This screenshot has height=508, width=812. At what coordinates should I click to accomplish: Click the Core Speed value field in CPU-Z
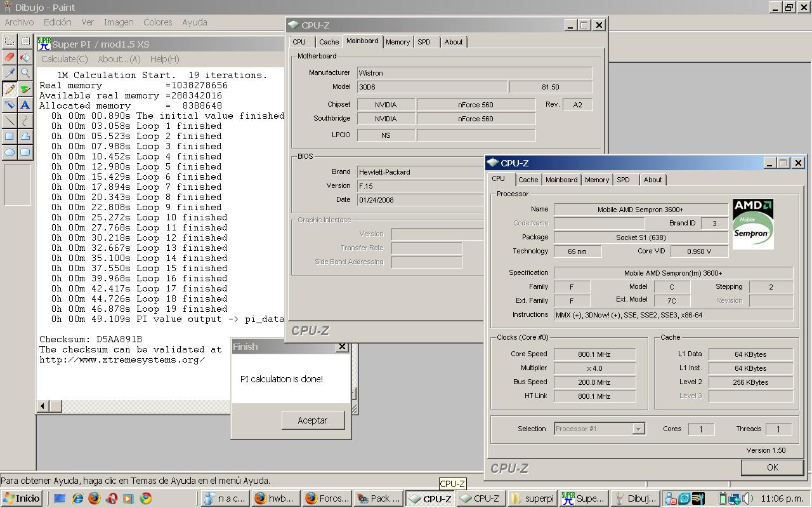coord(595,354)
